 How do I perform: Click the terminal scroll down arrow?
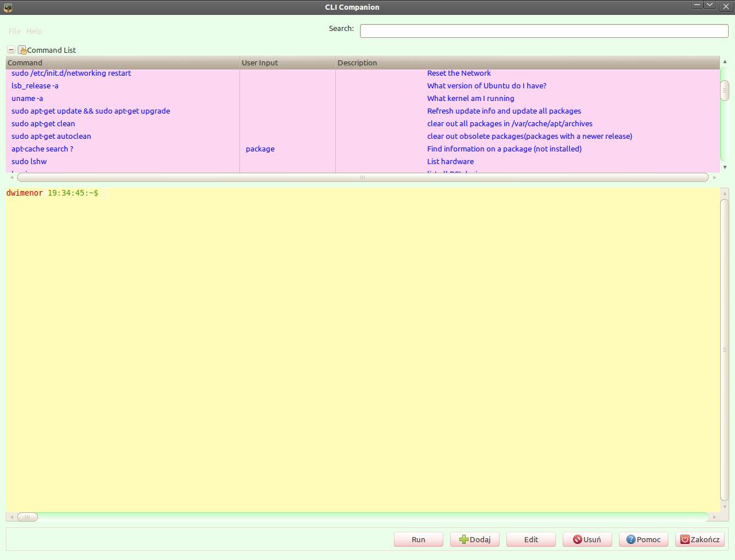pyautogui.click(x=725, y=507)
